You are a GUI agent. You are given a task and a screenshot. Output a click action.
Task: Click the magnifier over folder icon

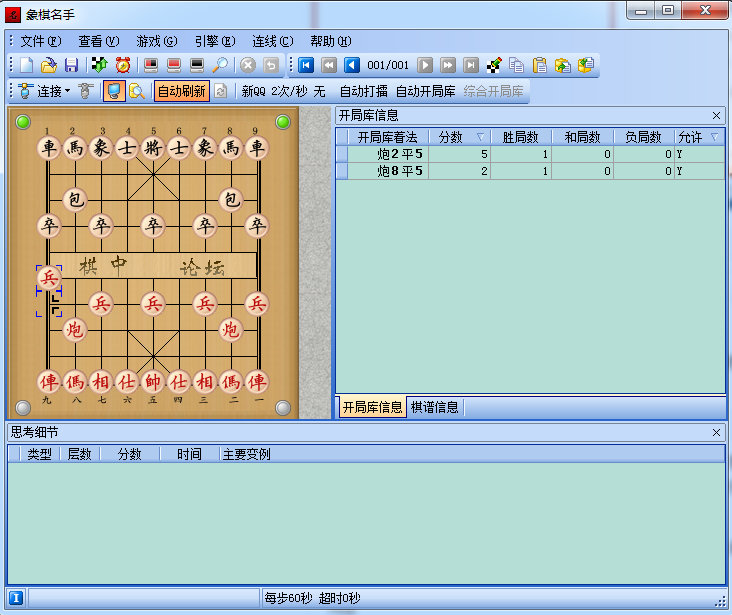[136, 91]
